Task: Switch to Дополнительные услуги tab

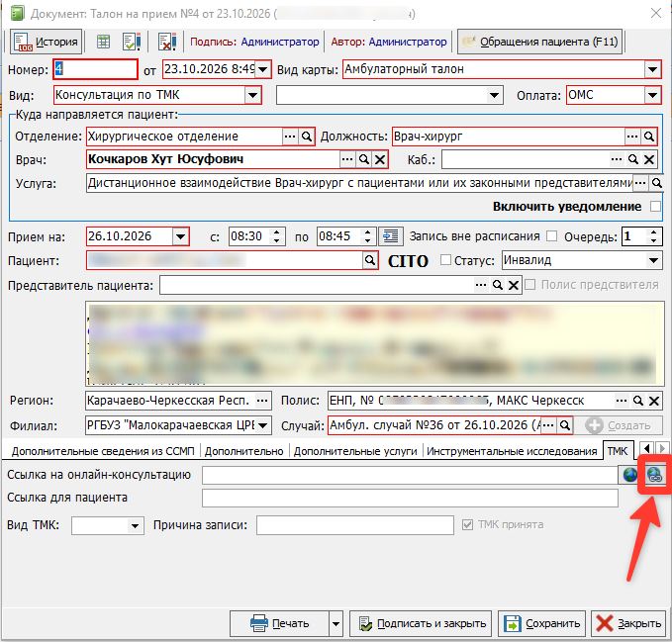Action: tap(355, 451)
